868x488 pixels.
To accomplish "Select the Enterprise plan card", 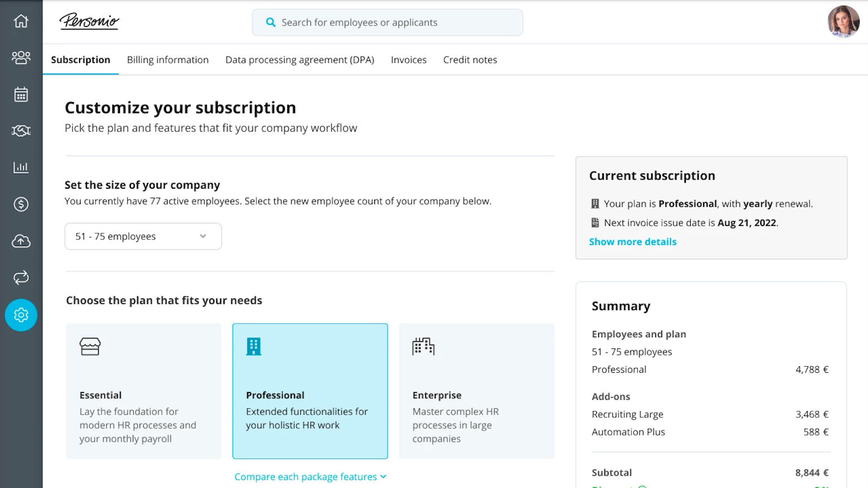I will click(x=476, y=391).
